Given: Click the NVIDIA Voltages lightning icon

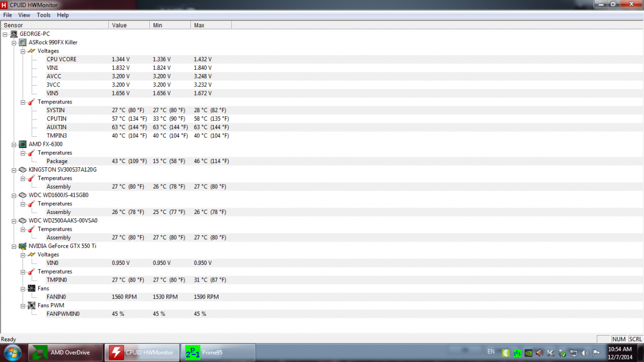Looking at the screenshot, I should click(x=32, y=255).
